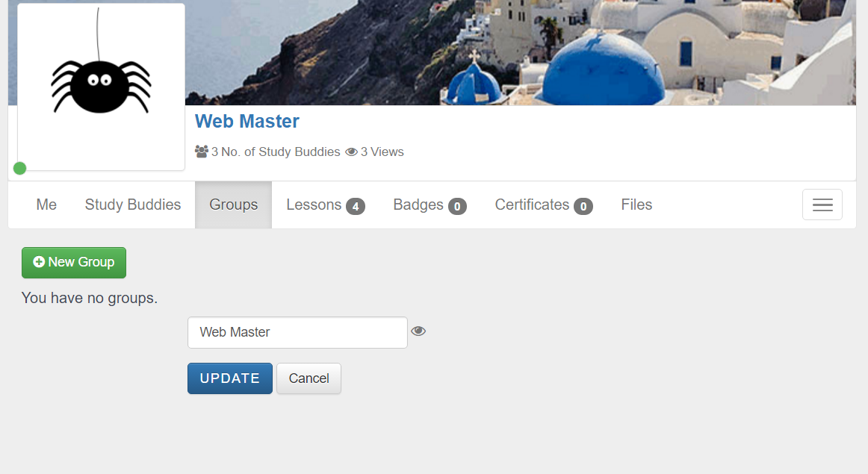Open the Files tab
This screenshot has width=868, height=474.
636,205
